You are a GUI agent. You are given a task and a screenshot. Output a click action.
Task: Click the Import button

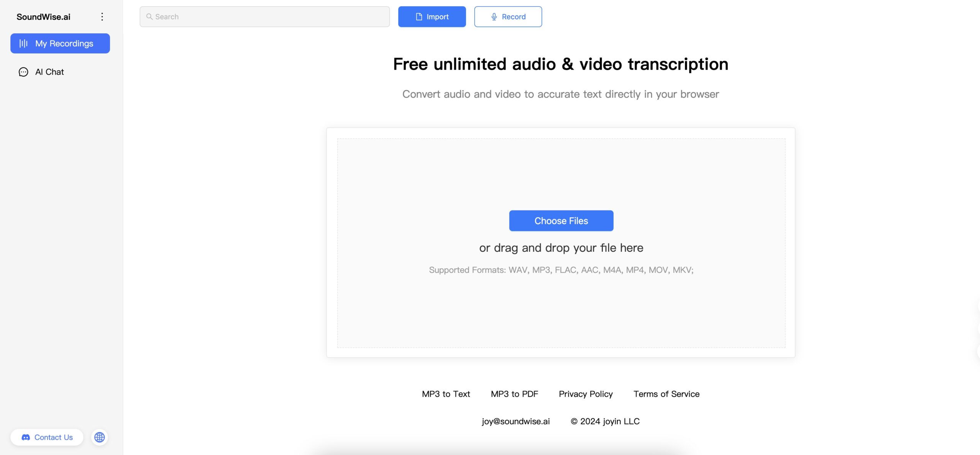click(432, 16)
